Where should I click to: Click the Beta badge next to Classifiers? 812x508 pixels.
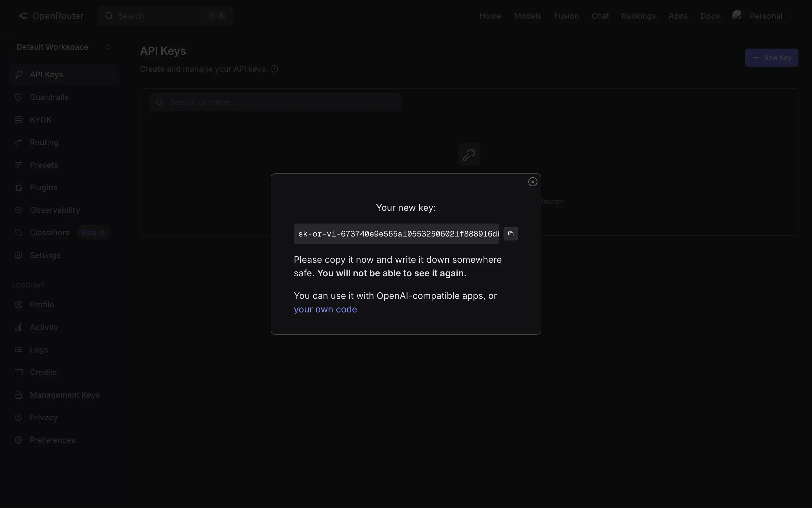(93, 233)
